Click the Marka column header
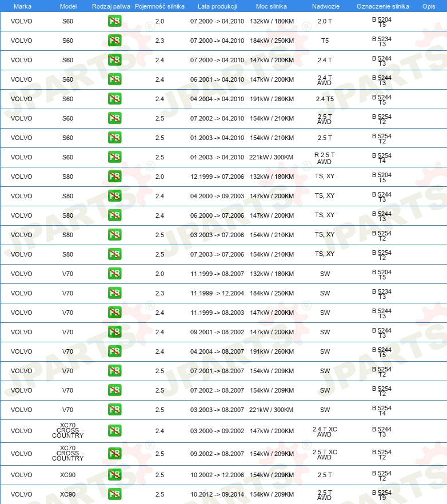Viewport: 447px width, 504px height. (x=22, y=6)
